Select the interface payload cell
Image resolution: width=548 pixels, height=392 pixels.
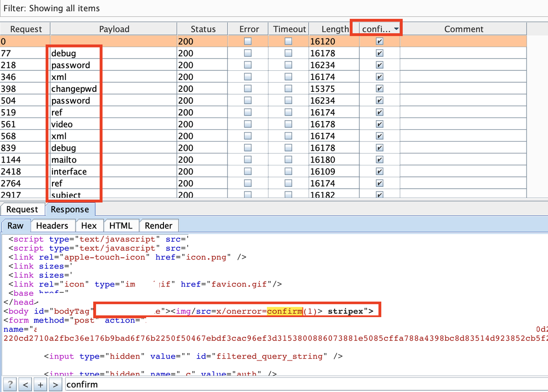[114, 171]
